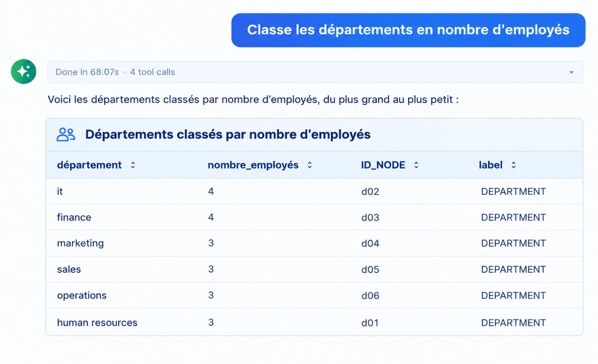This screenshot has height=364, width=598.
Task: Click the d06 node ID cell
Action: coord(370,296)
